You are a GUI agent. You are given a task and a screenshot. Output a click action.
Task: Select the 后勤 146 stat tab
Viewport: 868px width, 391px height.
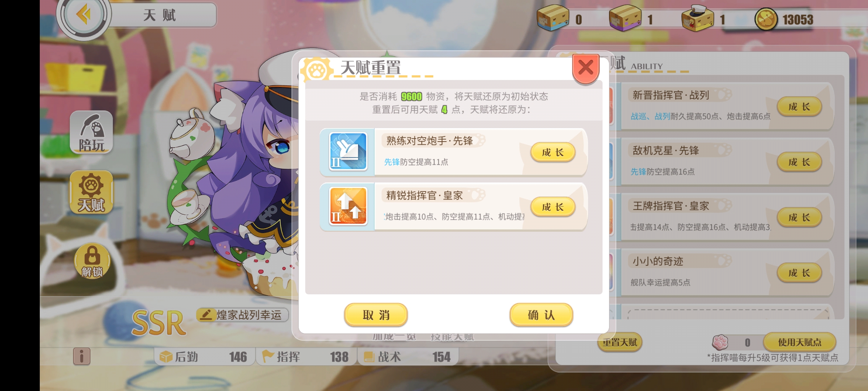click(204, 357)
